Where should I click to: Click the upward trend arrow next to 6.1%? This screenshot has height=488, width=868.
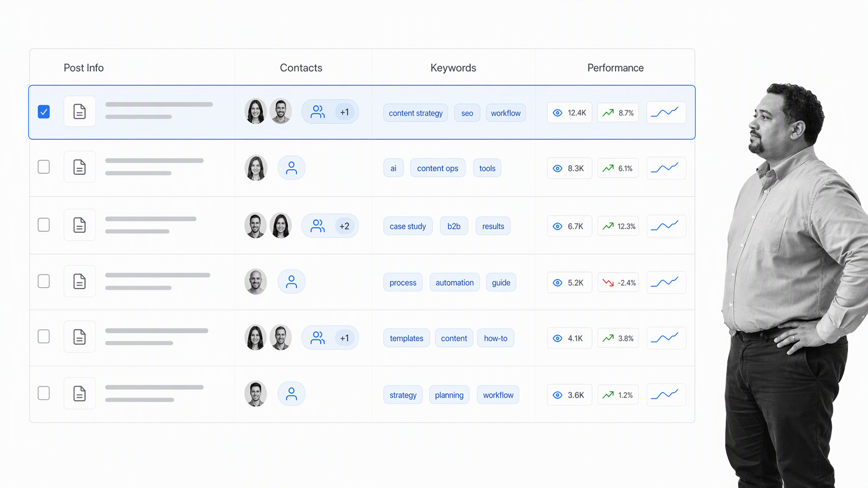tap(608, 168)
